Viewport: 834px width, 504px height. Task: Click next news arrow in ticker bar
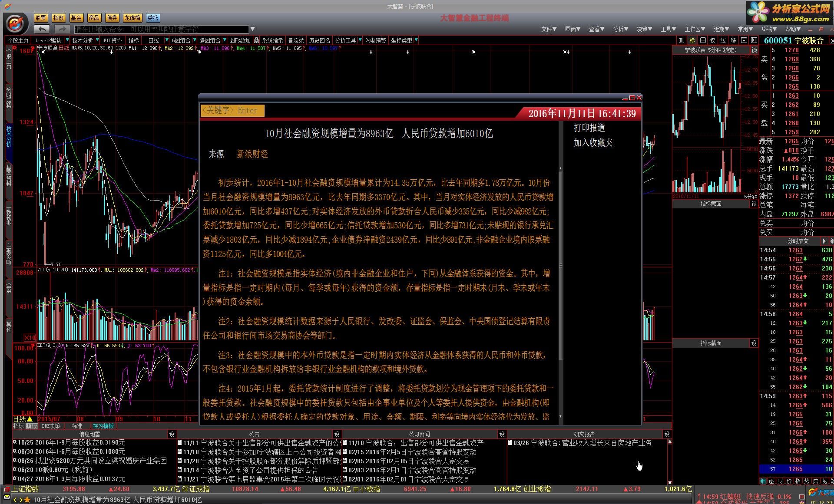pyautogui.click(x=21, y=500)
